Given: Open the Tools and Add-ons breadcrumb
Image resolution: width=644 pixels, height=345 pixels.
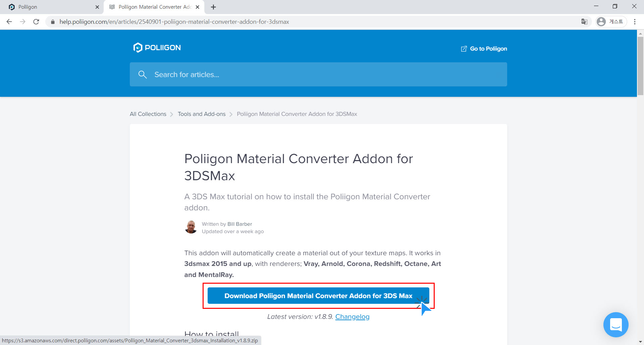Looking at the screenshot, I should (202, 114).
